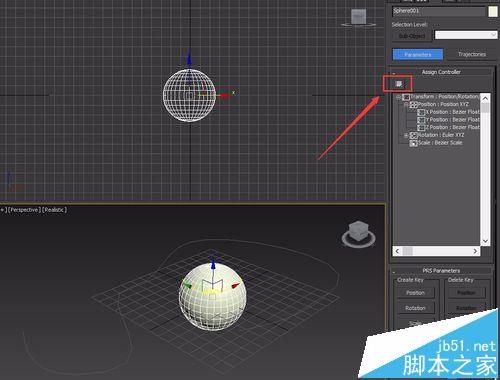Click the blue Z axis arrow on the perspective gizmo
The height and width of the screenshot is (380, 500).
click(x=213, y=265)
